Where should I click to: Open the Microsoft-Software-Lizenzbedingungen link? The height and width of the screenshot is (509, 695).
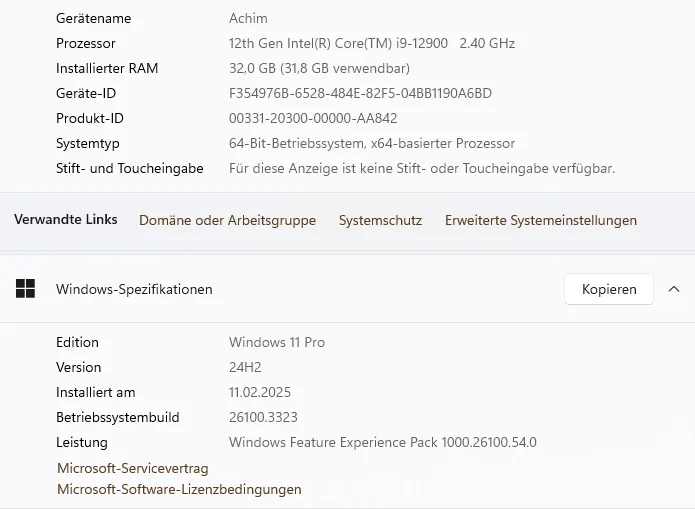point(179,490)
